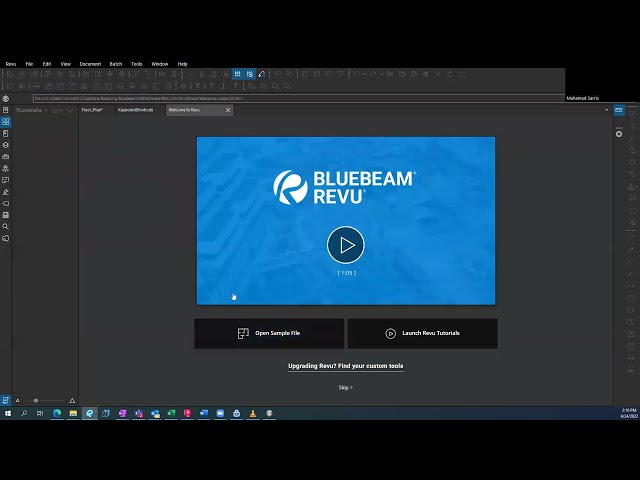The height and width of the screenshot is (480, 640).
Task: Open the Window menu
Action: pos(160,64)
